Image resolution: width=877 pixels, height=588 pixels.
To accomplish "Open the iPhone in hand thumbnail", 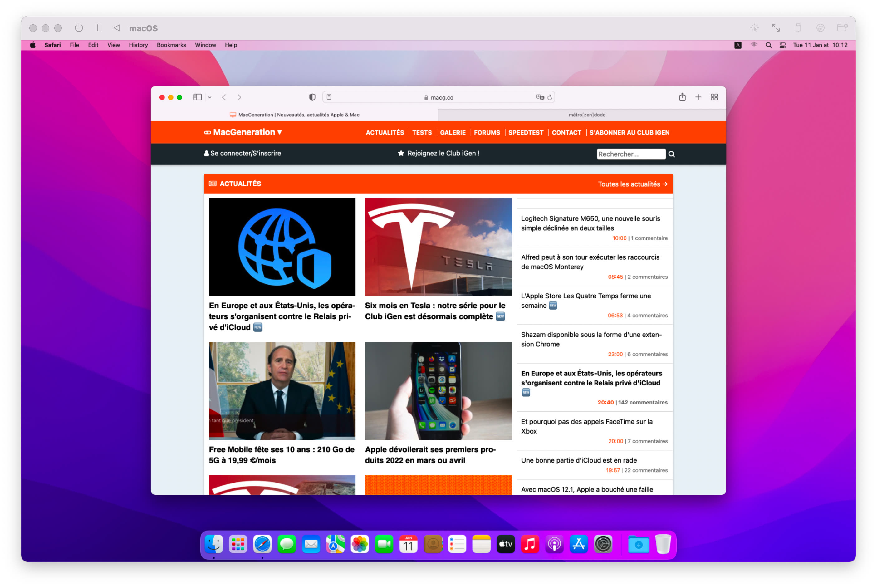I will (x=438, y=391).
